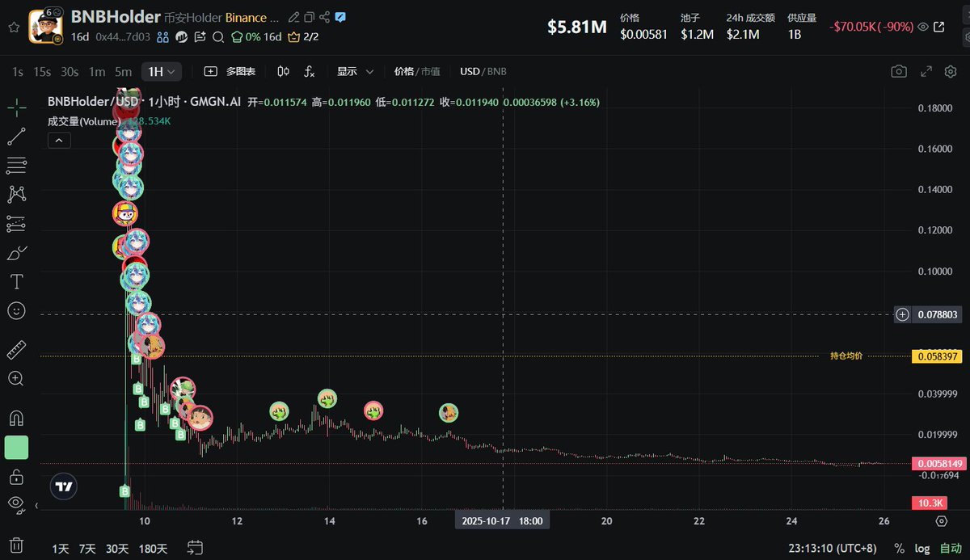The image size is (970, 560).
Task: Switch the chart to 市值 market cap
Action: [430, 72]
